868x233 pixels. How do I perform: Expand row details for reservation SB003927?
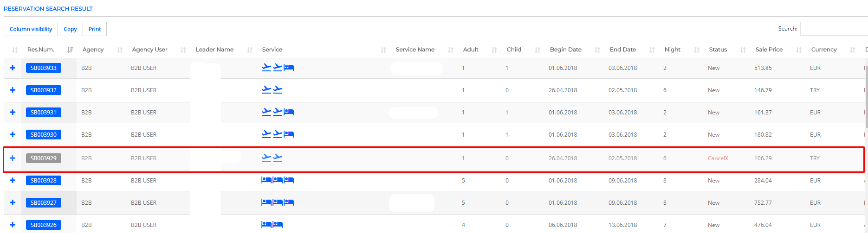tap(13, 202)
